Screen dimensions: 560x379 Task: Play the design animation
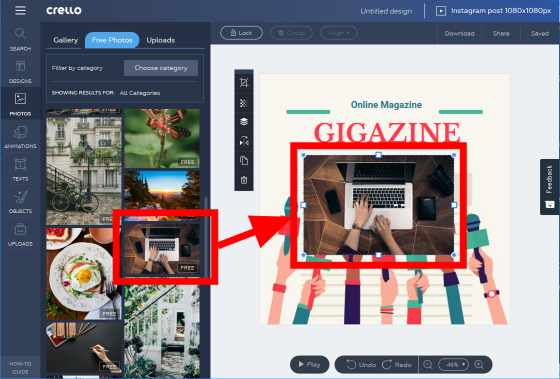point(310,364)
